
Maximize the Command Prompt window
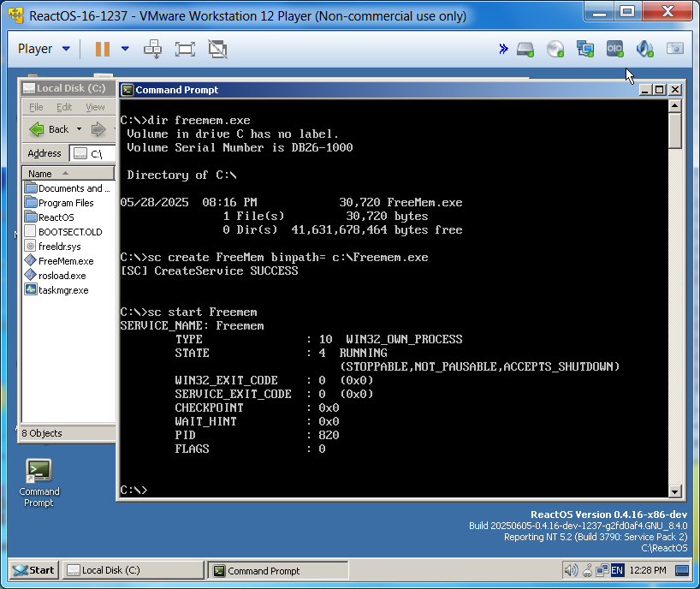(x=659, y=90)
